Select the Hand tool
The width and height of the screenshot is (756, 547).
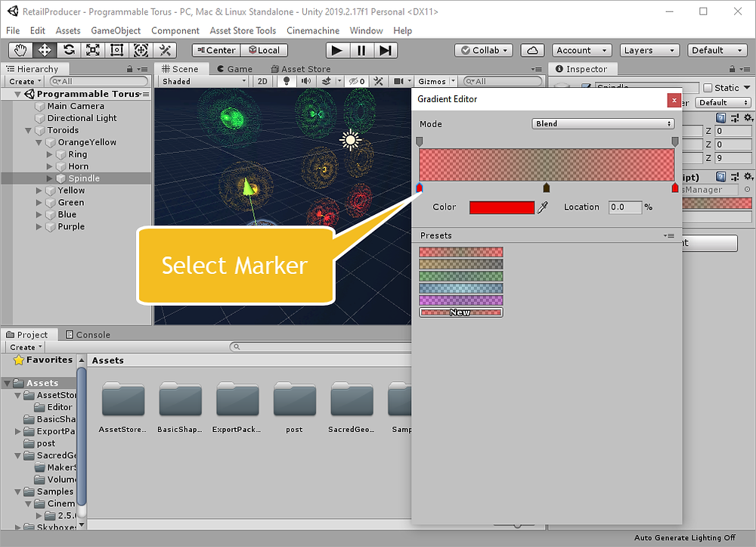tap(20, 50)
